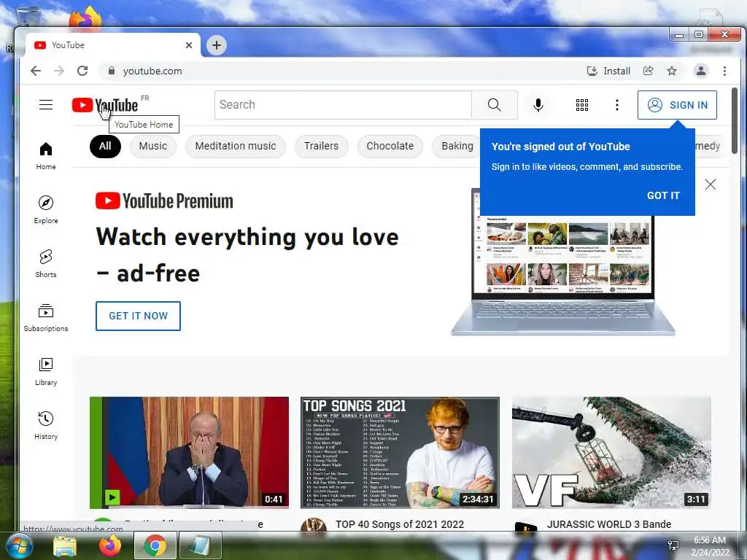Reload the page in Chrome
The width and height of the screenshot is (747, 560).
tap(82, 71)
